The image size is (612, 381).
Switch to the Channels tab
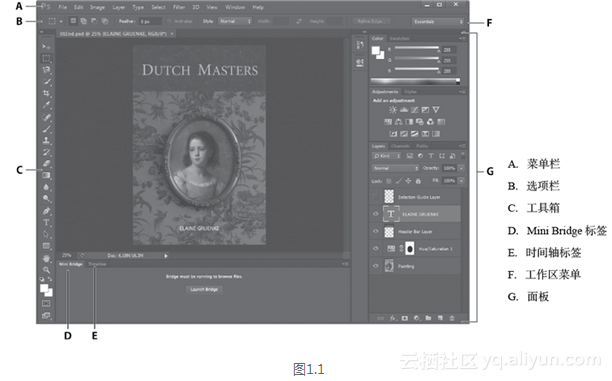tap(400, 146)
